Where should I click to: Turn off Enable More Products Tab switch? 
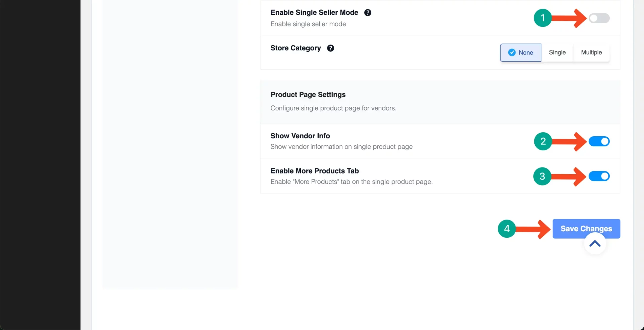599,176
